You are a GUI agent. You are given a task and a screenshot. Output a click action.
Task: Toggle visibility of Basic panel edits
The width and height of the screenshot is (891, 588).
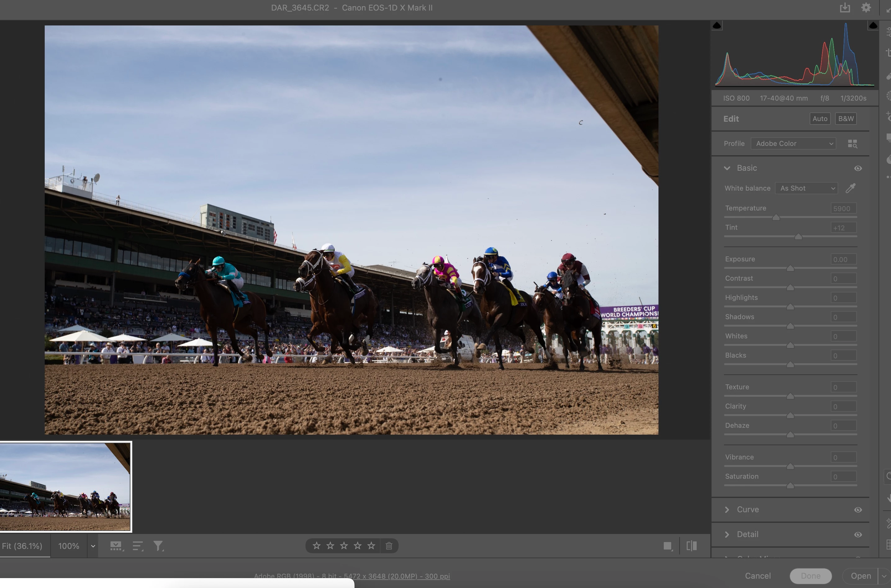click(x=857, y=168)
